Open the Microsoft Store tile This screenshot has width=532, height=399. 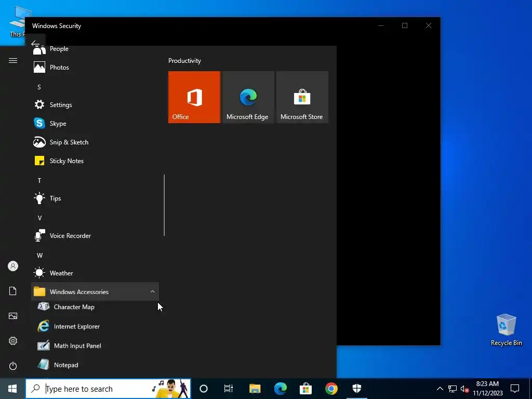click(x=302, y=97)
